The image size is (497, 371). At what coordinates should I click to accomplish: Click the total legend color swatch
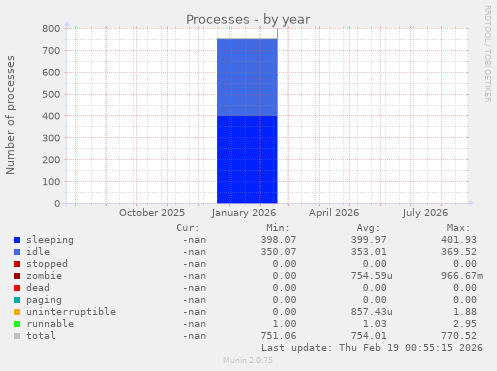(17, 336)
